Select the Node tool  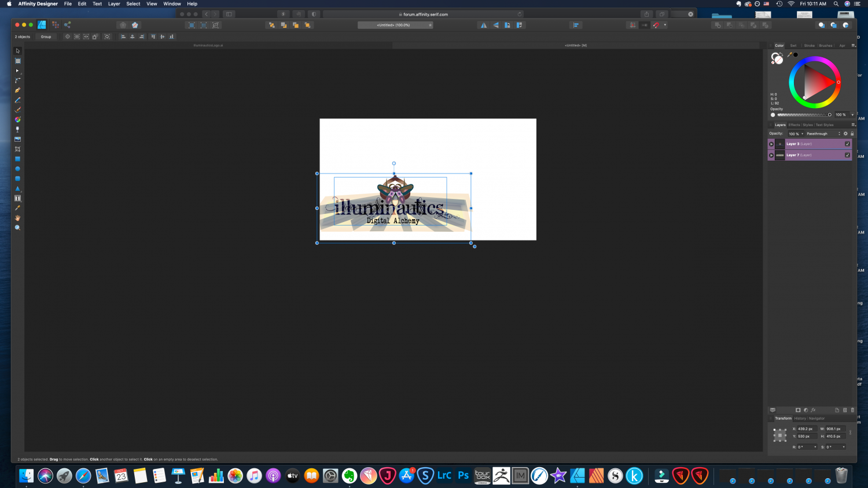(17, 71)
